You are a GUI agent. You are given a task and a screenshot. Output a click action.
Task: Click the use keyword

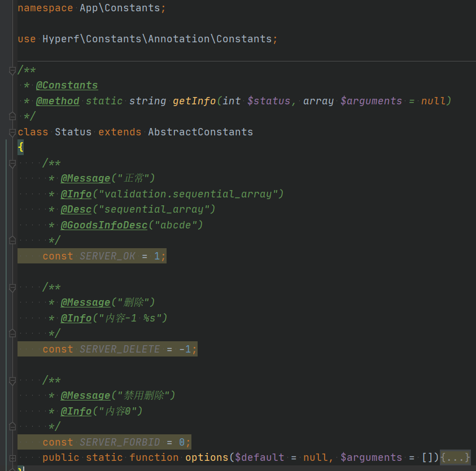[x=27, y=39]
